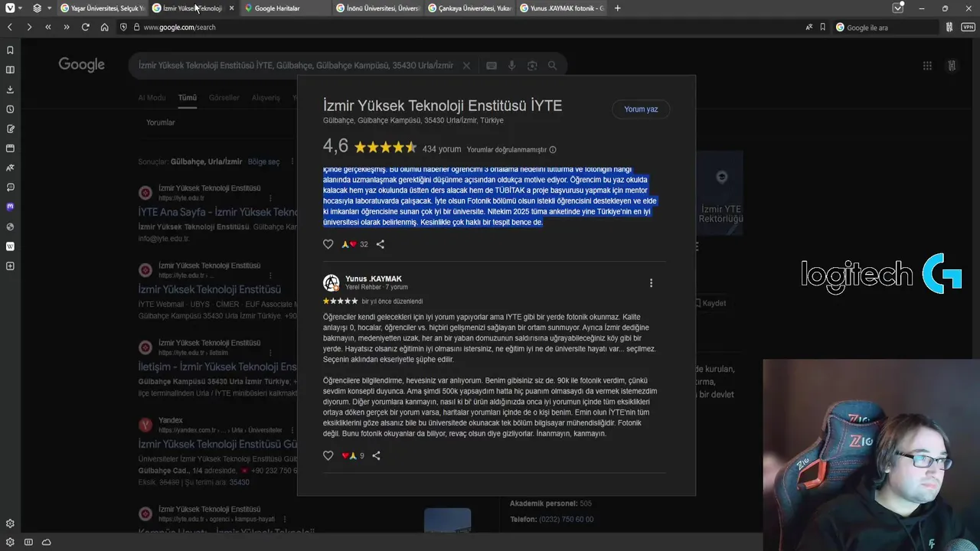Open the on-screen keyboard icon
The height and width of the screenshot is (551, 980).
(x=492, y=66)
